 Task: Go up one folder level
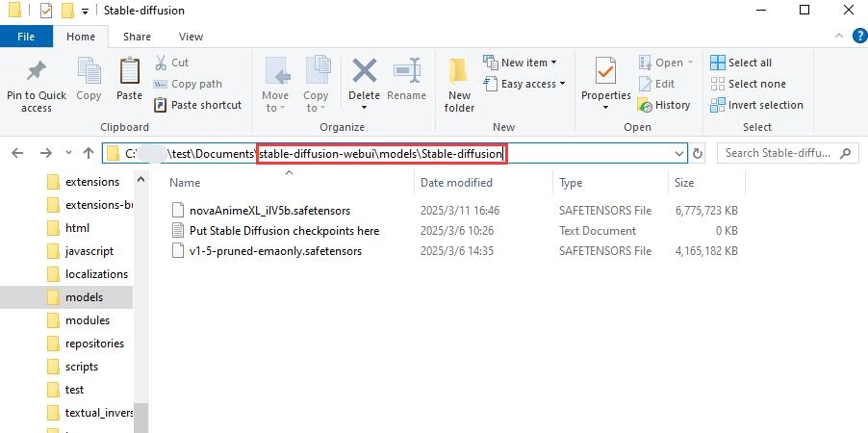pos(88,153)
